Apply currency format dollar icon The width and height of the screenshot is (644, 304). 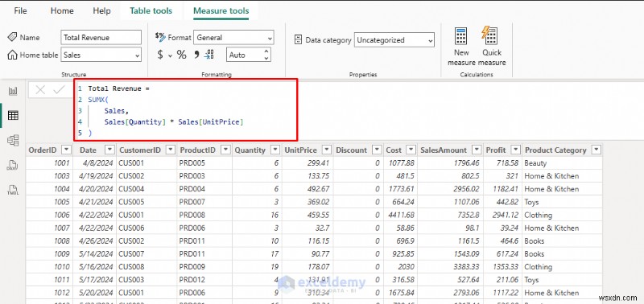(x=160, y=55)
